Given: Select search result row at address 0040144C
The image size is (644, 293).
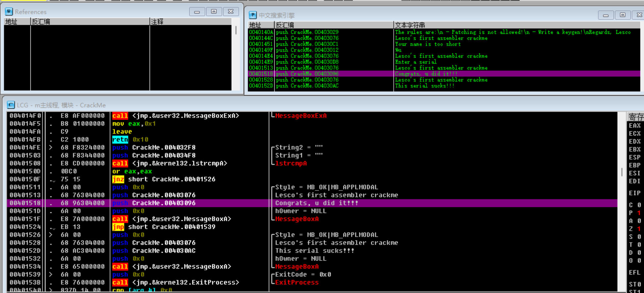Looking at the screenshot, I should [444, 38].
